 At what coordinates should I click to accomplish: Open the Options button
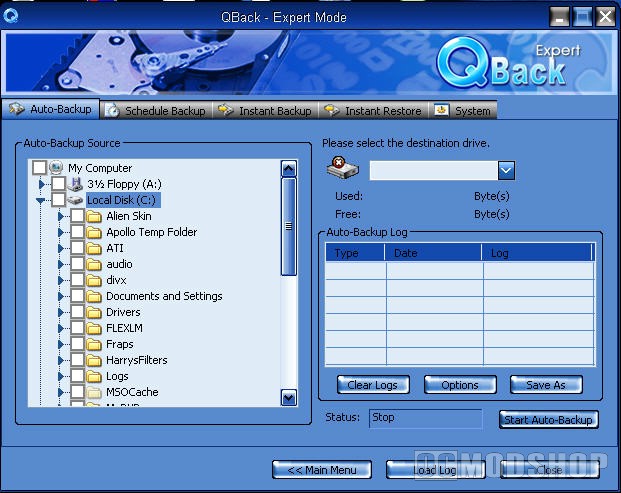tap(460, 385)
